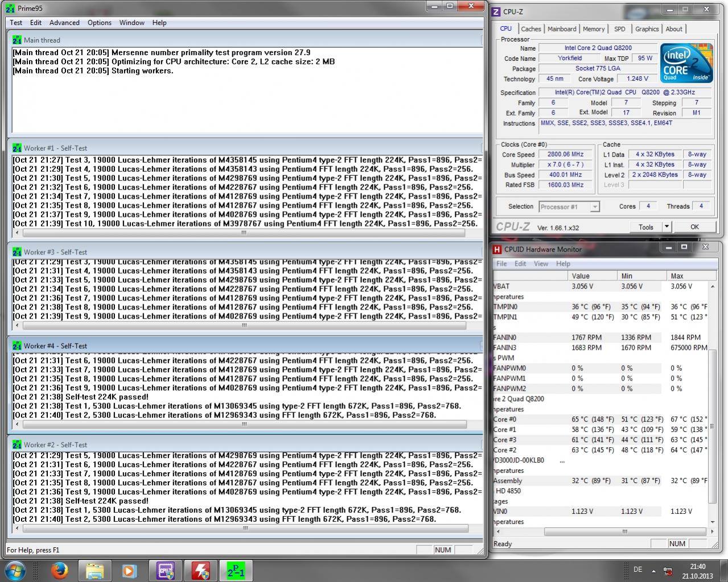Select the Core #0 temperature row
The width and height of the screenshot is (728, 582).
(601, 419)
